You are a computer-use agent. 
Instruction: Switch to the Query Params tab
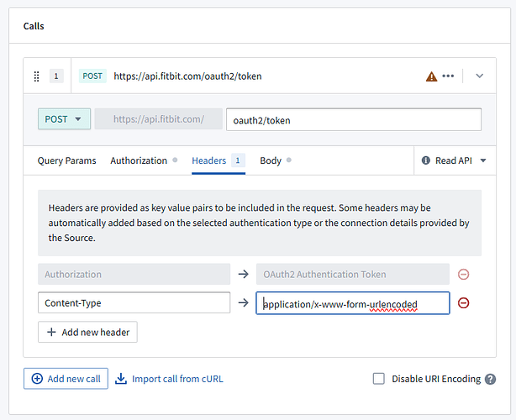[67, 160]
